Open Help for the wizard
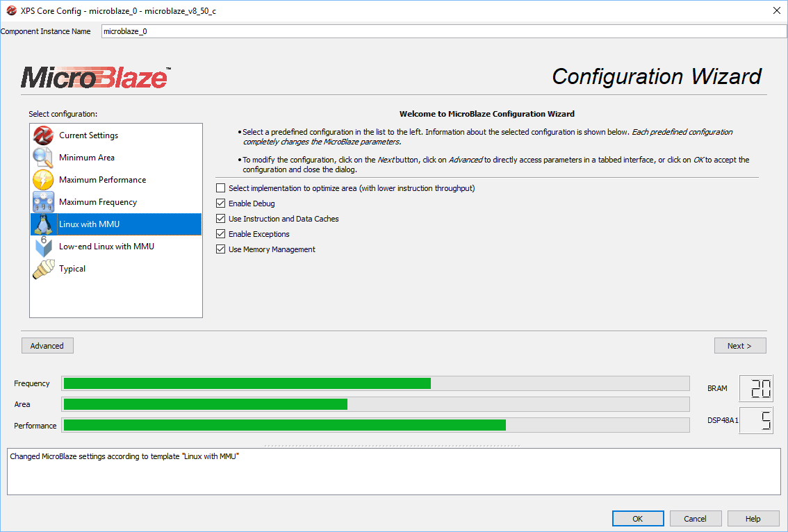The height and width of the screenshot is (532, 788). [753, 519]
